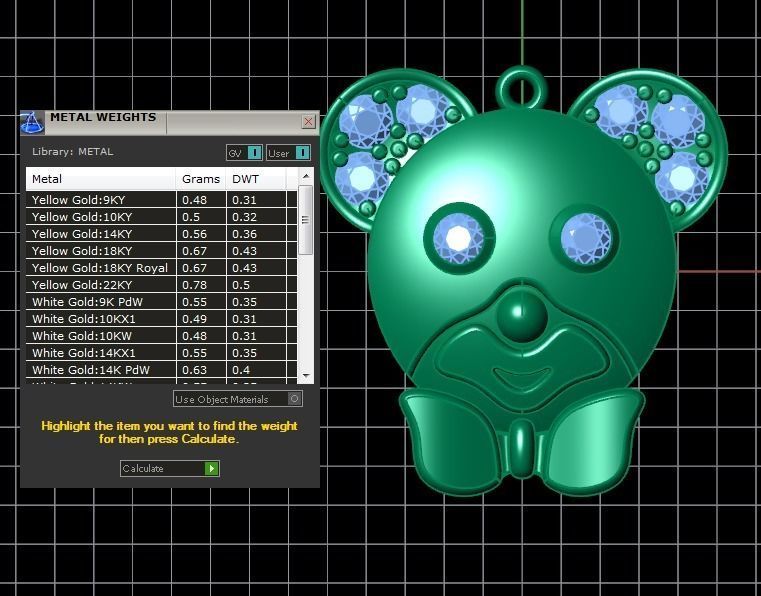This screenshot has height=596, width=761.
Task: Click the Metal Weights panel logo icon
Action: 32,122
